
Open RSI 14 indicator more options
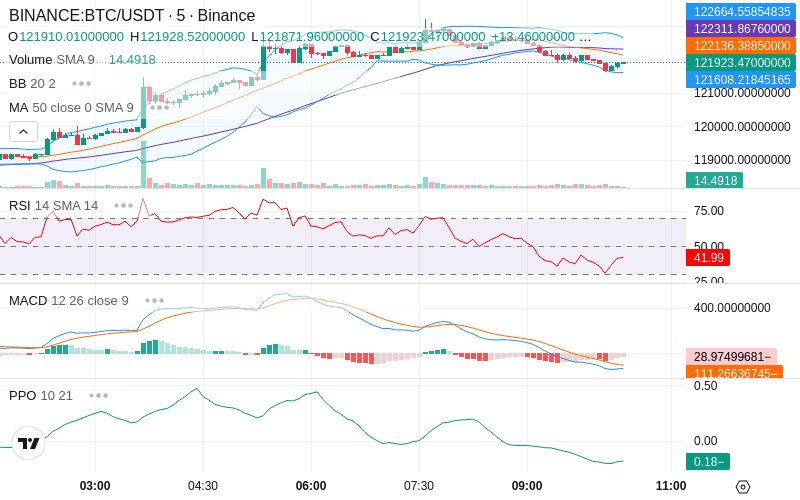pos(123,206)
